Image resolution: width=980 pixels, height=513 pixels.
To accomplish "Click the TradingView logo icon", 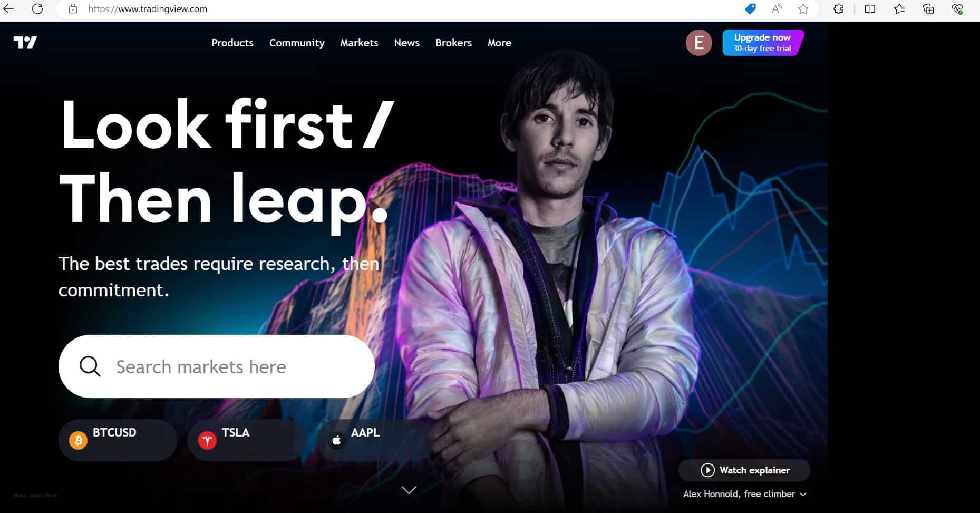I will click(x=25, y=42).
